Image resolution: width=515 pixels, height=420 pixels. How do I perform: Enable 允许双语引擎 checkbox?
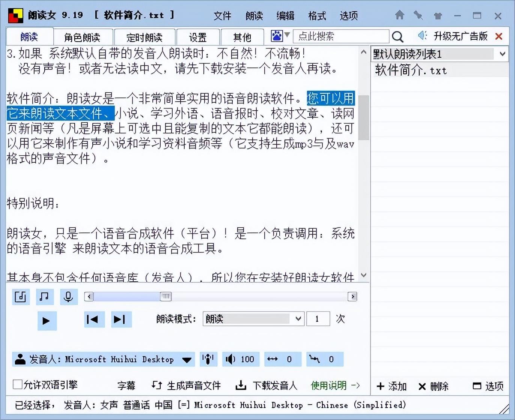pos(17,384)
